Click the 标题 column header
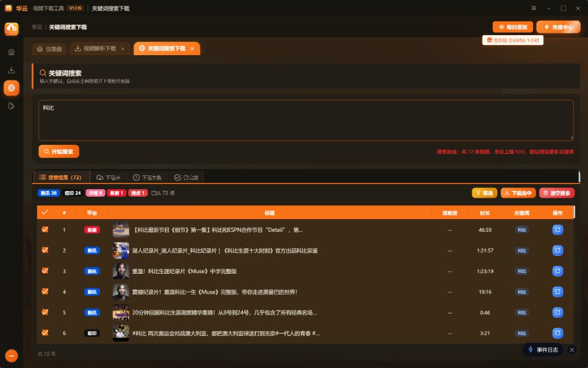This screenshot has width=588, height=368. [x=270, y=213]
